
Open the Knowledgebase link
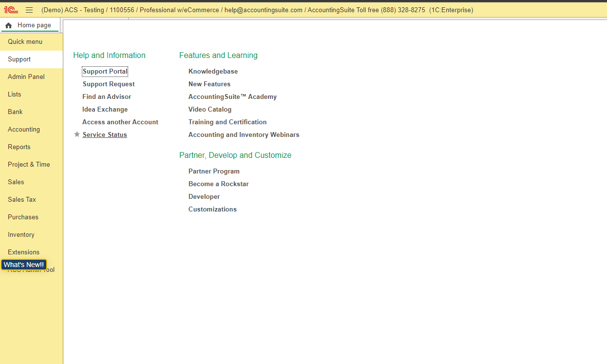[213, 72]
